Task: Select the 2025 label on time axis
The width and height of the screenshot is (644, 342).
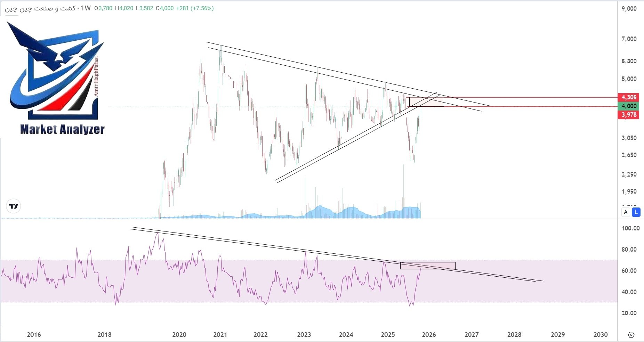Action: [x=388, y=335]
